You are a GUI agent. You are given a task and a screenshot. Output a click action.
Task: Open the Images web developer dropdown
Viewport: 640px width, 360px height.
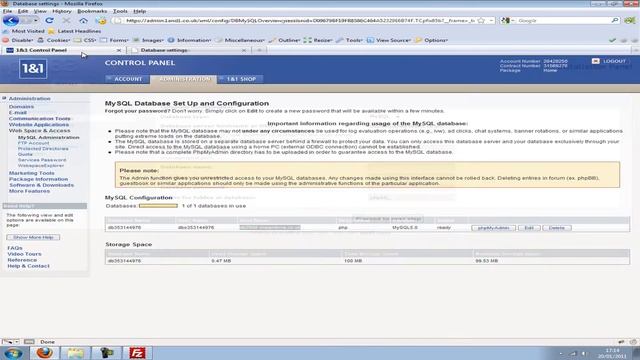tap(148, 40)
